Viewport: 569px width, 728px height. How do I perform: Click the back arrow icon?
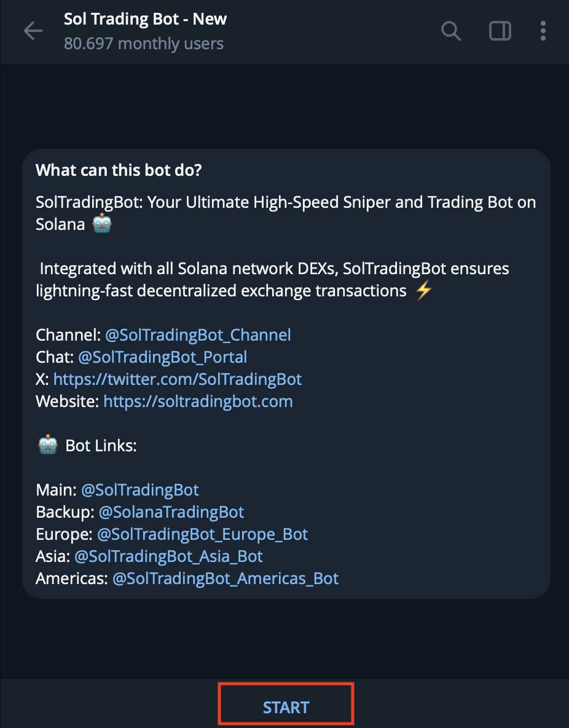pyautogui.click(x=33, y=31)
